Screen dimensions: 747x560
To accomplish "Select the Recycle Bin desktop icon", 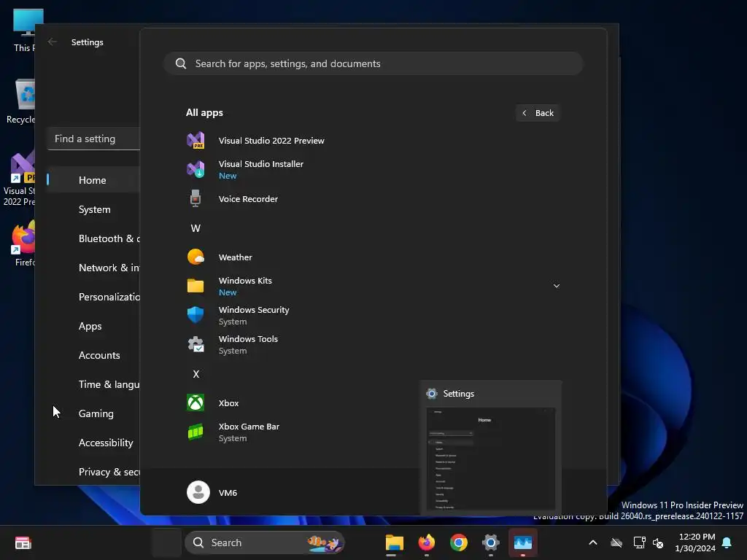I will pos(21,101).
